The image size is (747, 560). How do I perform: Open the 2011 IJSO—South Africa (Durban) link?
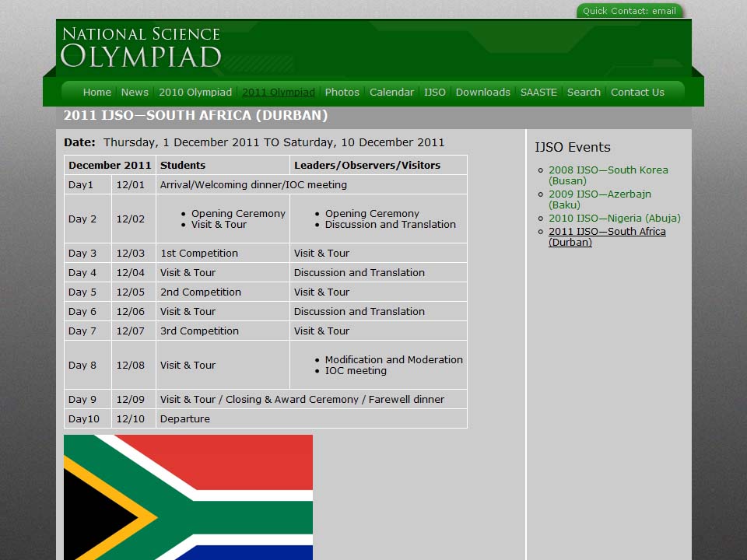[607, 236]
